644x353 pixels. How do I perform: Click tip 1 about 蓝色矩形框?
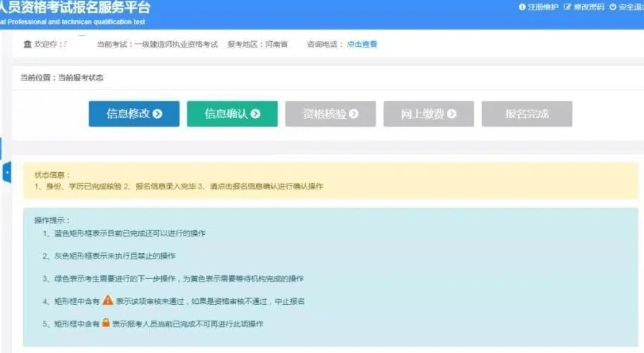(124, 233)
